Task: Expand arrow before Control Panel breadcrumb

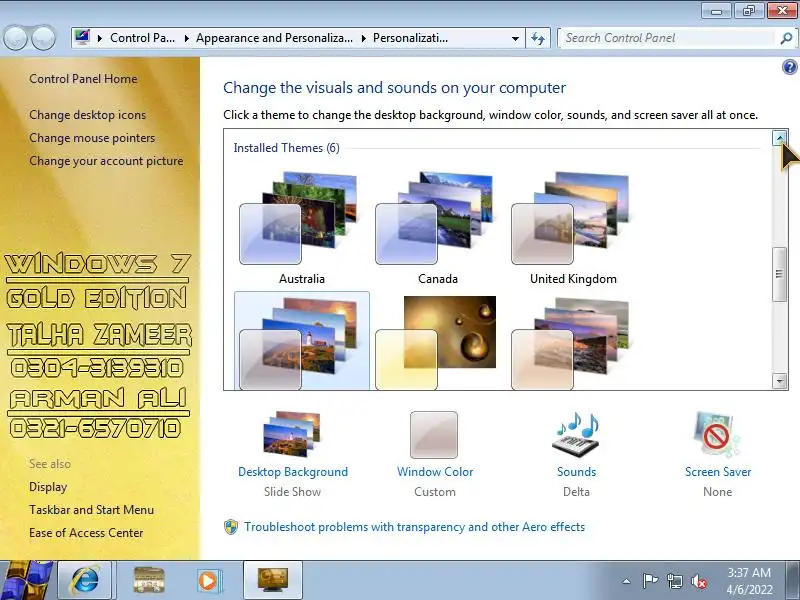Action: tap(100, 38)
